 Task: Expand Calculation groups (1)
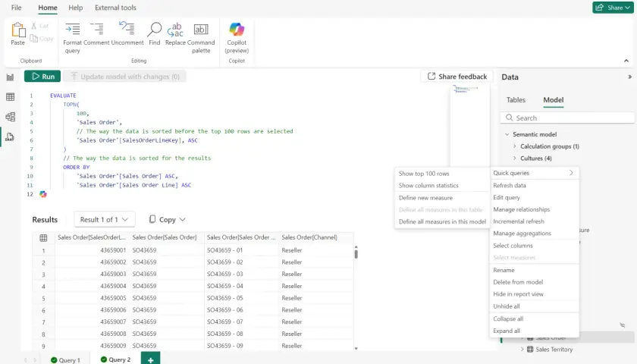514,146
